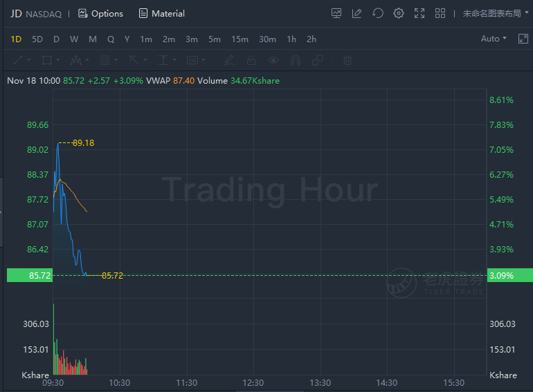Open the Auto scale dropdown

pos(494,39)
